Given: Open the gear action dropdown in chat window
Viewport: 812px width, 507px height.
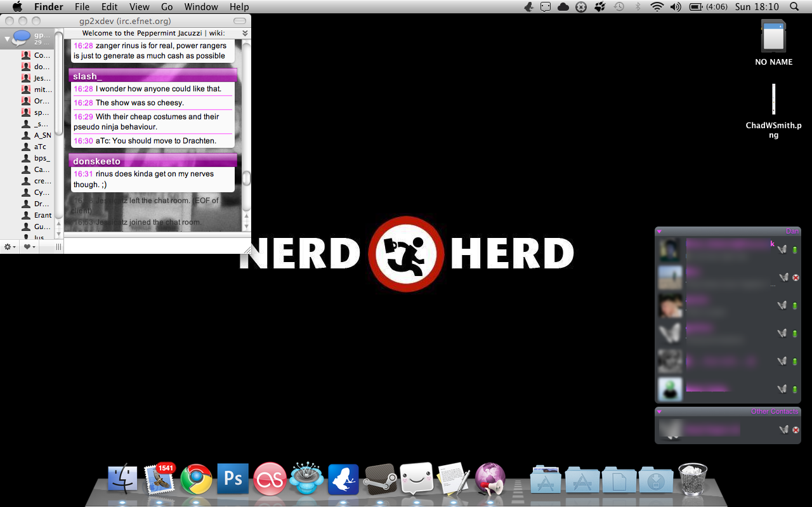Looking at the screenshot, I should point(10,247).
